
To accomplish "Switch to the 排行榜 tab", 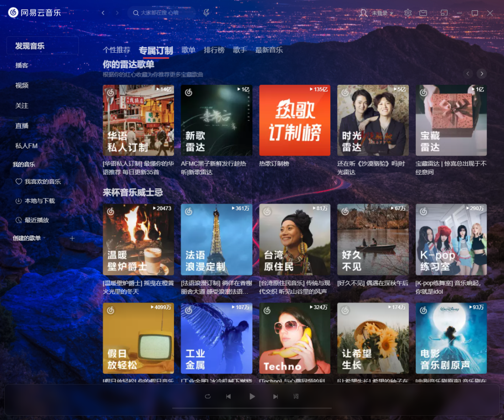I will point(214,50).
